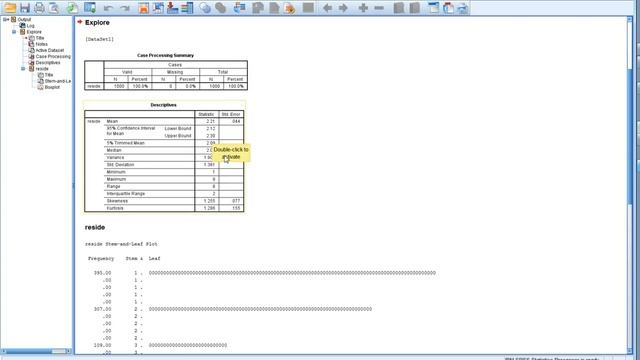
Task: Select the Boxplot item in the outline
Action: (52, 87)
